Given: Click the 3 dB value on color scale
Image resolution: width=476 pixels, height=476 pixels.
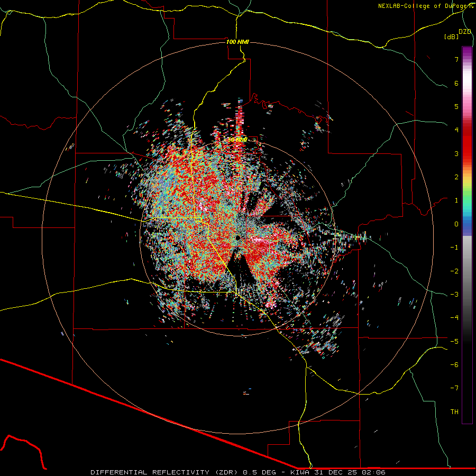Looking at the screenshot, I should coord(456,153).
